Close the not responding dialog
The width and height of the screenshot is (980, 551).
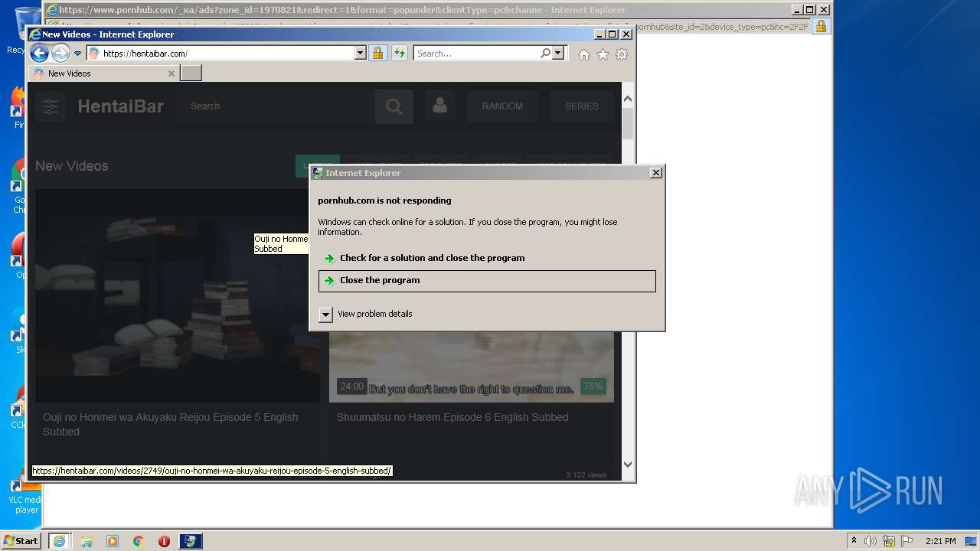pyautogui.click(x=655, y=173)
